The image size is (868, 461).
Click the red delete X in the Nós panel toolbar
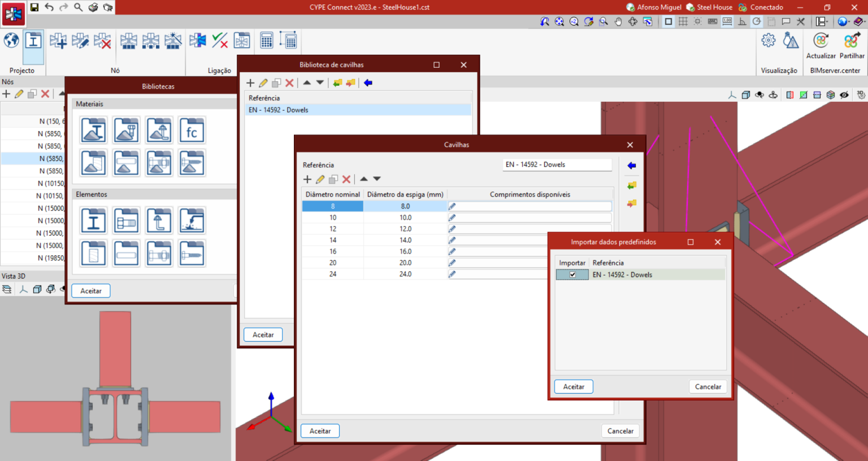click(x=45, y=94)
